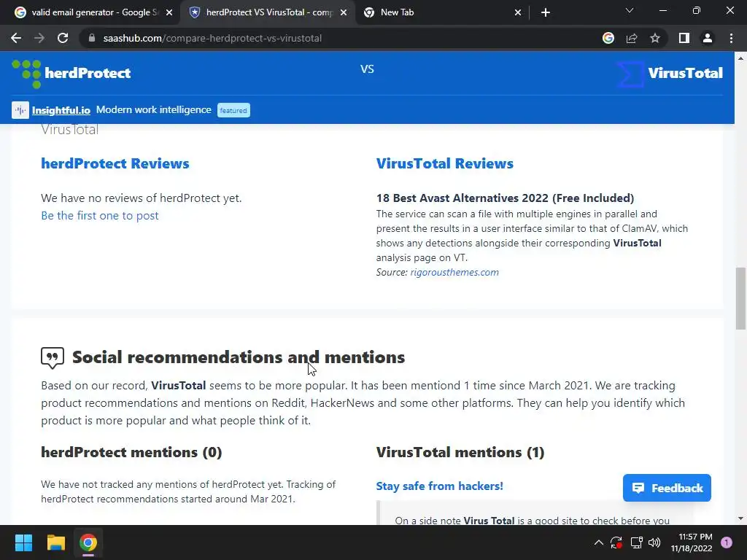Close the herdProtect VS VirusTotal tab
Screen dimensions: 747x560
point(344,12)
